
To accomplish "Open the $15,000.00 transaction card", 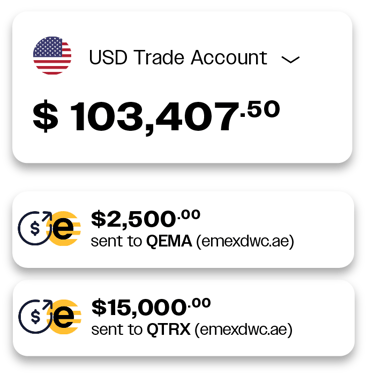I will tap(184, 318).
